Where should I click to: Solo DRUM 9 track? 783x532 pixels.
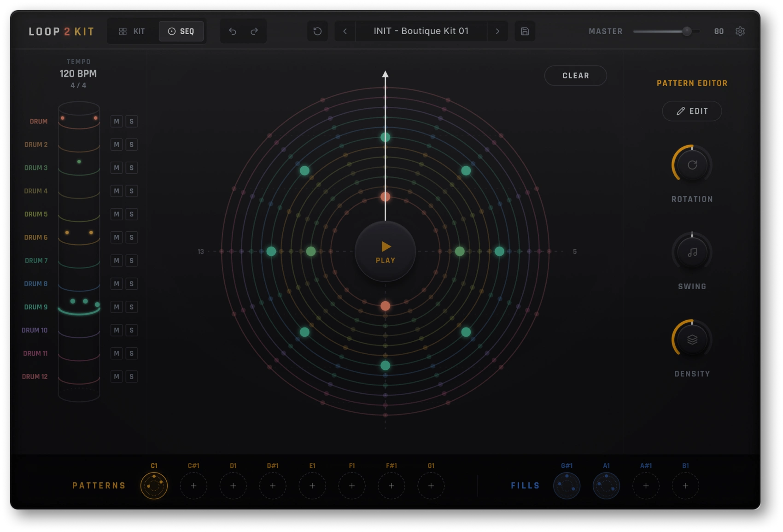coord(132,307)
